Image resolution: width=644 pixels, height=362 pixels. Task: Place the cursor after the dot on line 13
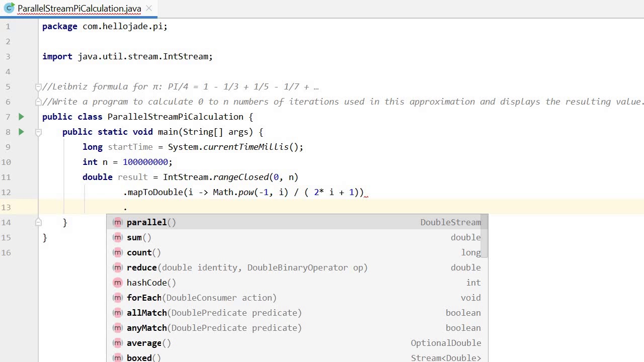(128, 207)
